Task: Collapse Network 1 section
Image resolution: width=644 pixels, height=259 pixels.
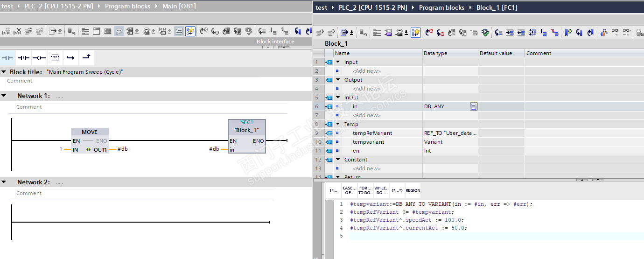Action: 4,96
